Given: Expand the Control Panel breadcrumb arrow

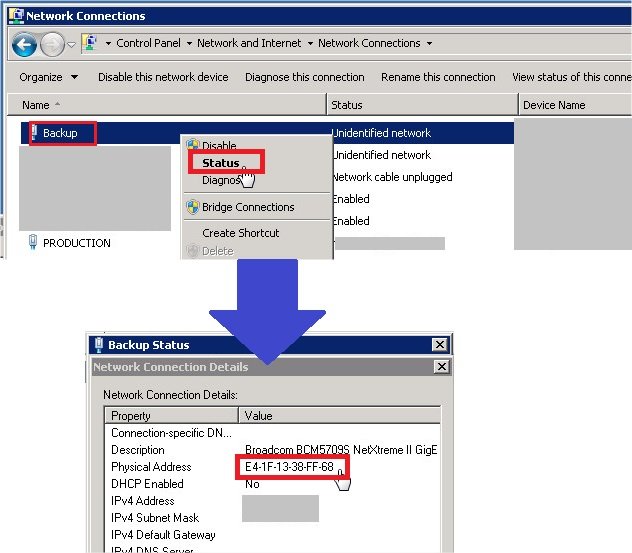Looking at the screenshot, I should click(188, 44).
